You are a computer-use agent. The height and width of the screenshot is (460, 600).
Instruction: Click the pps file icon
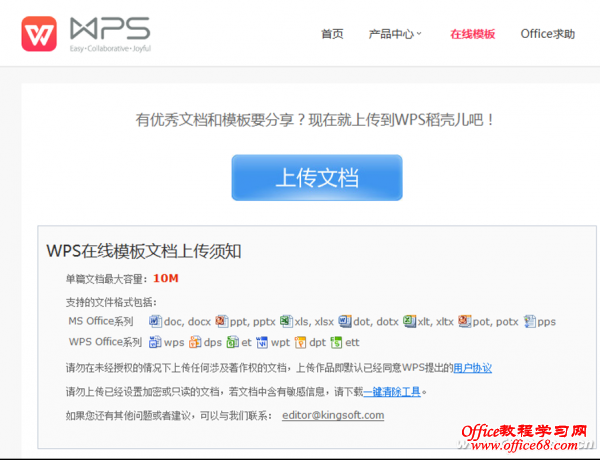coord(530,321)
